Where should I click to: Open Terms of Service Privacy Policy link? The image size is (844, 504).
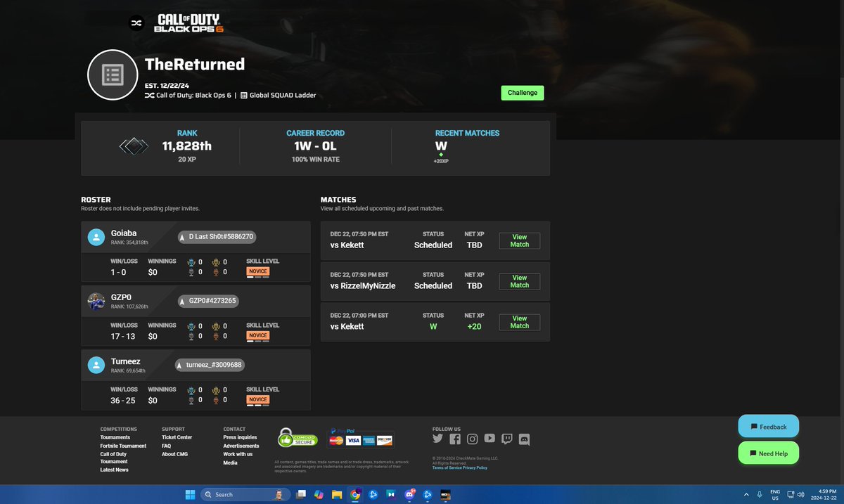click(459, 467)
